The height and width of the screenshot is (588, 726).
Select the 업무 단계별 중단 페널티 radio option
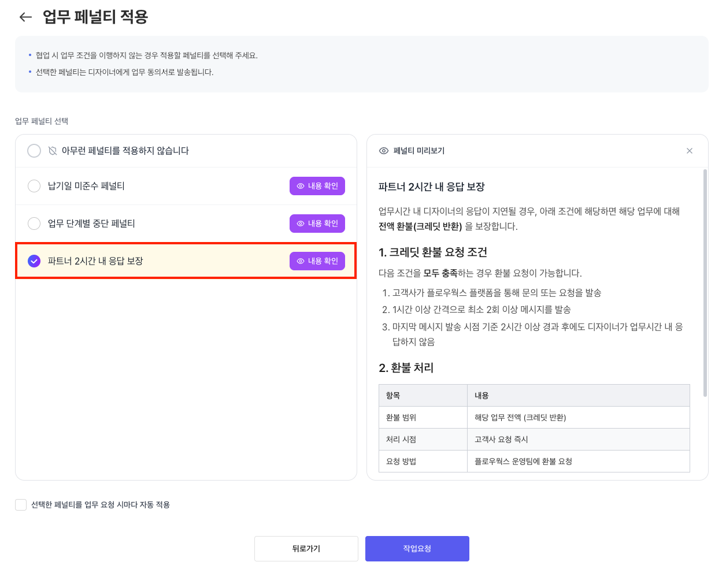tap(34, 224)
